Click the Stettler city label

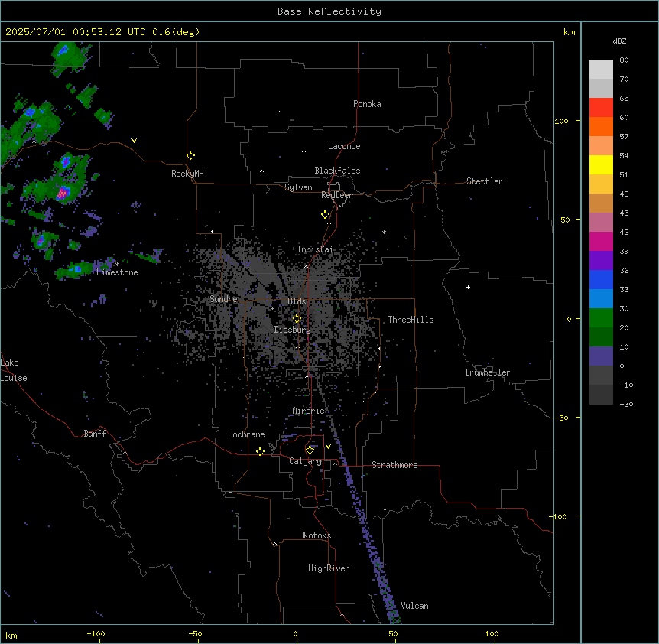pyautogui.click(x=485, y=181)
